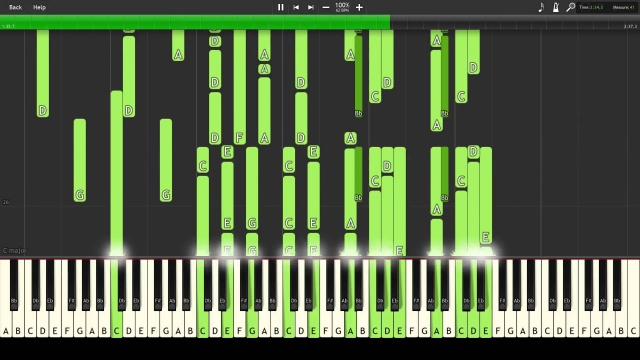Jump to the unplayed gray part of the progress bar
Screen dimensions: 640x360
pos(515,22)
